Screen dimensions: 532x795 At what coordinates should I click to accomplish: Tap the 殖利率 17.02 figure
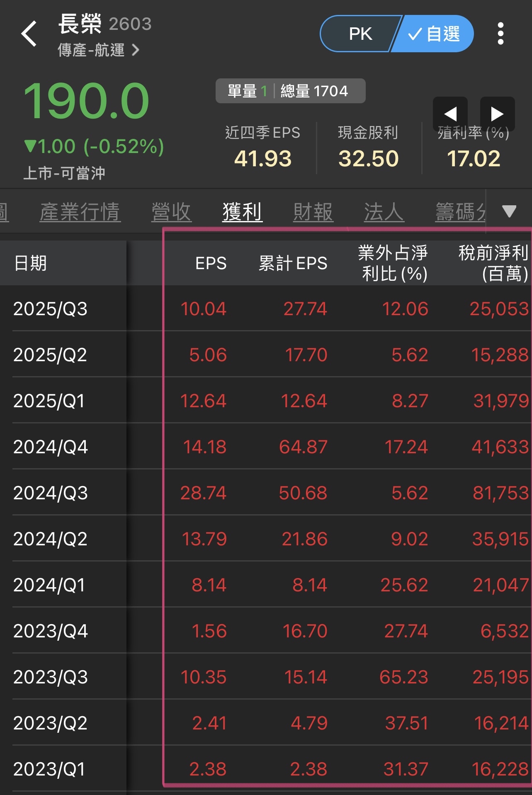(474, 158)
